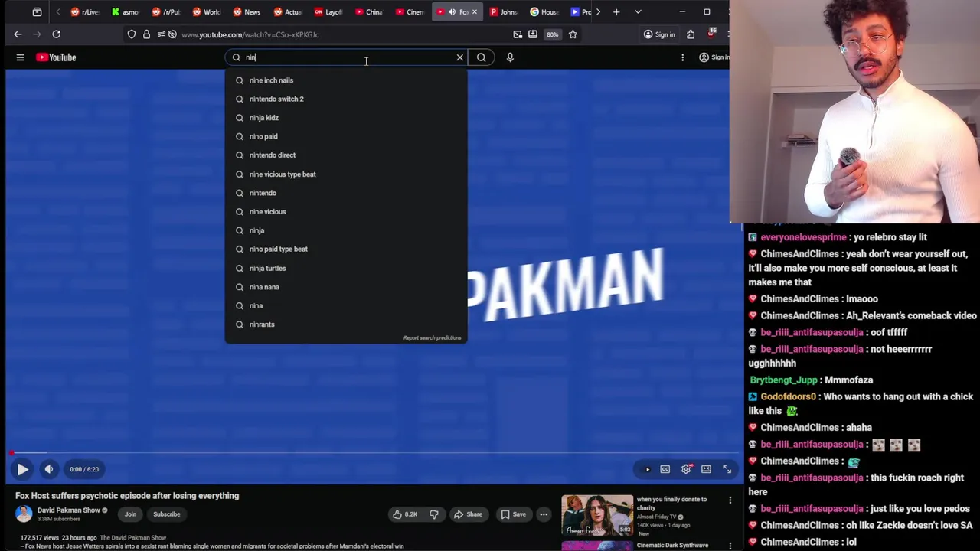Viewport: 980px width, 551px height.
Task: Switch the player to theater mode
Action: click(706, 469)
